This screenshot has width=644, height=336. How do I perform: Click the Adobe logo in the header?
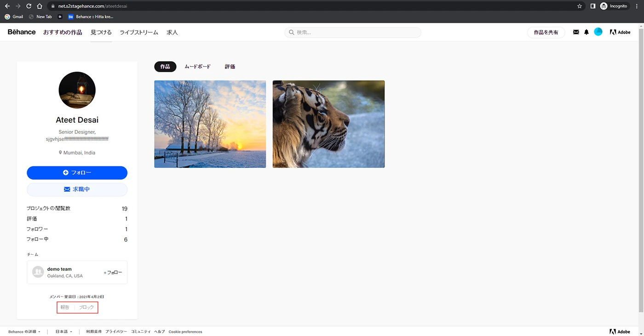click(x=620, y=32)
